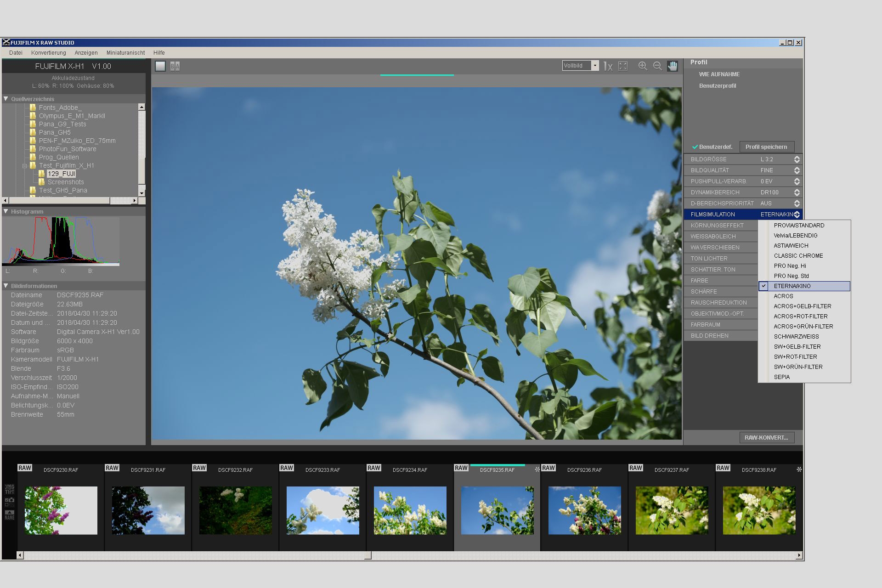882x588 pixels.
Task: Click RAW-KONVERT... button
Action: point(766,438)
